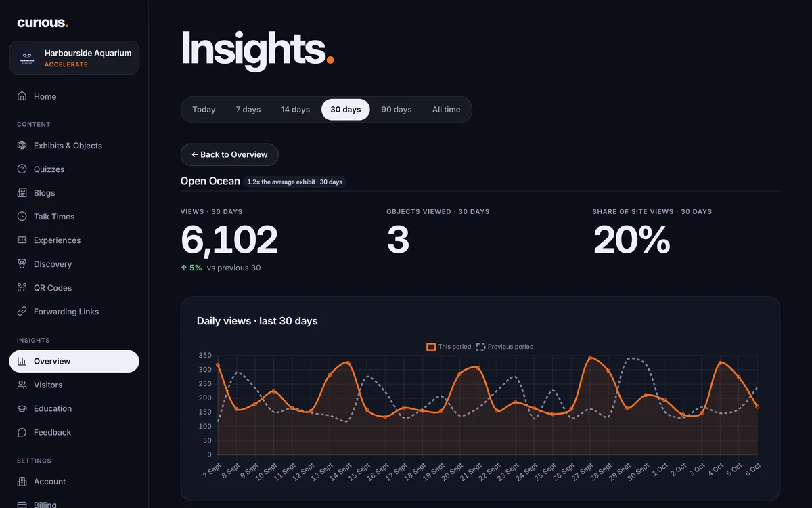Navigate to Discovery
This screenshot has height=508, width=812.
tap(74, 264)
